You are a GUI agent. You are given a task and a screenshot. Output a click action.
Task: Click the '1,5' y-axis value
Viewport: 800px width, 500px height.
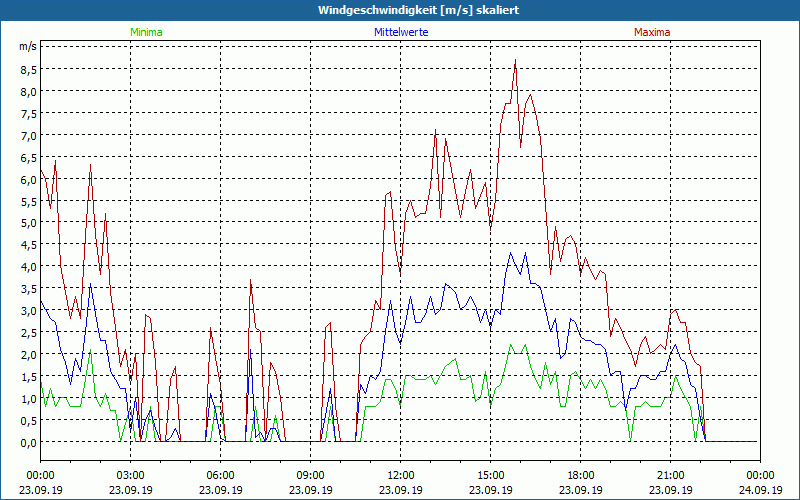click(x=28, y=377)
